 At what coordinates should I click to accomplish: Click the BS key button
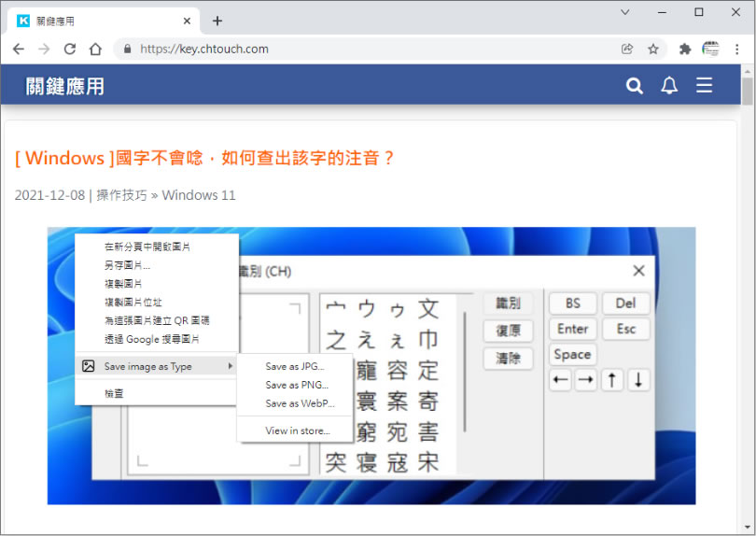pos(573,303)
